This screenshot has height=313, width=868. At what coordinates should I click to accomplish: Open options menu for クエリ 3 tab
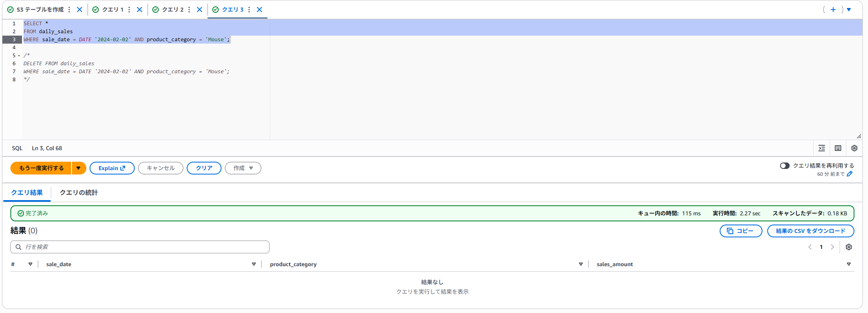click(x=249, y=10)
